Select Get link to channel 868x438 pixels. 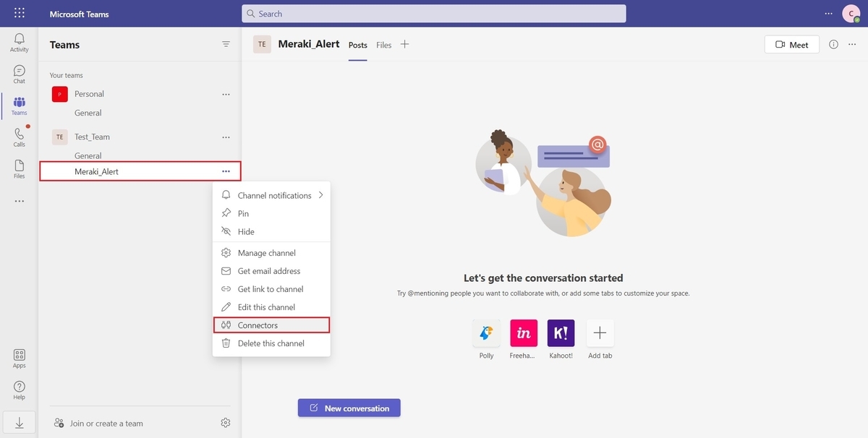tap(271, 289)
